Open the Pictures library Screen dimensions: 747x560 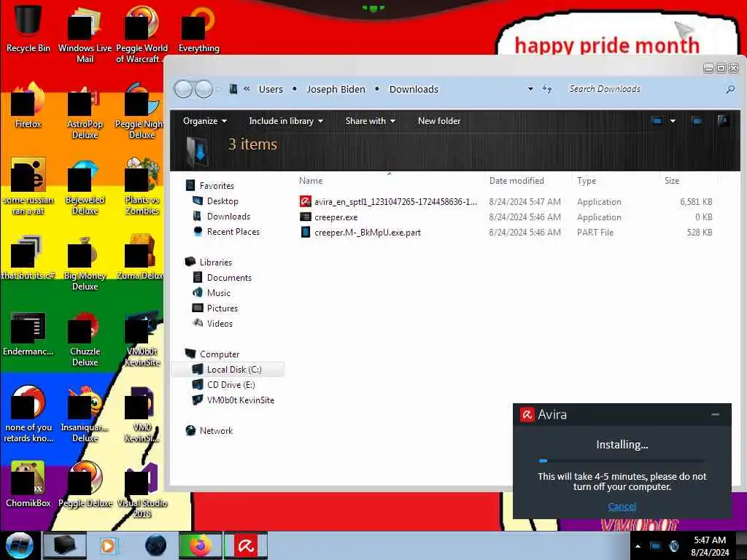click(x=222, y=308)
